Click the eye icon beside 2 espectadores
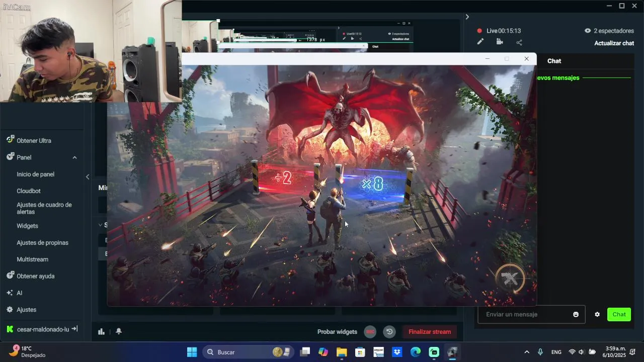 588,31
